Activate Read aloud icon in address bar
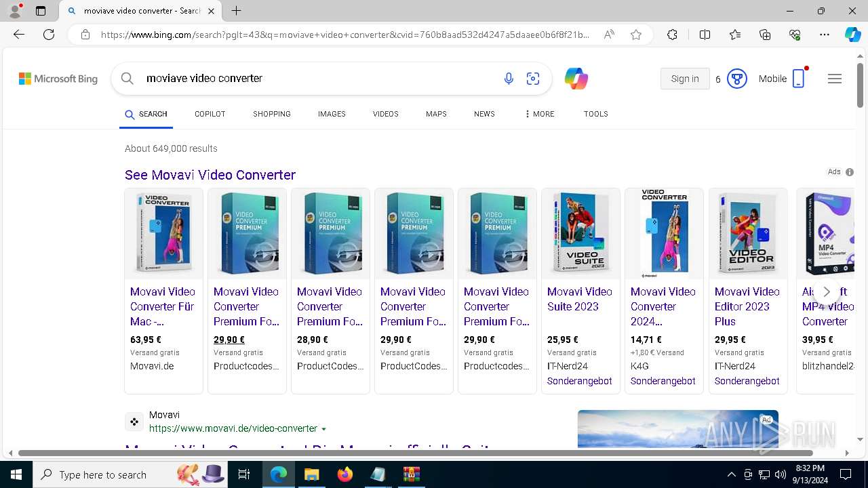Screen dimensions: 868x488 pyautogui.click(x=609, y=35)
